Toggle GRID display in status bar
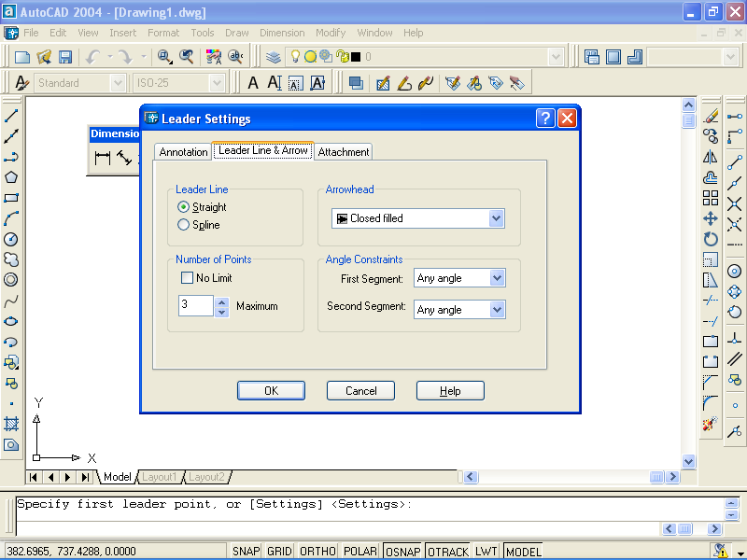The height and width of the screenshot is (560, 747). pyautogui.click(x=279, y=552)
